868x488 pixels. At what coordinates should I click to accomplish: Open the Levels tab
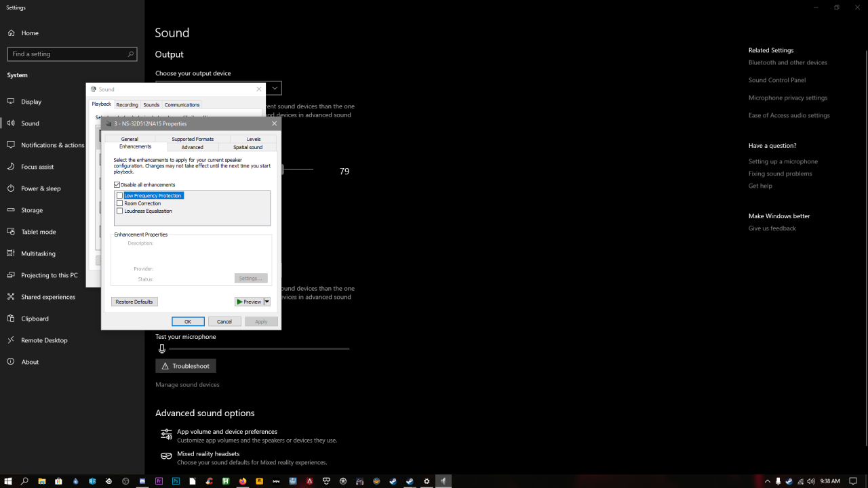click(x=253, y=139)
